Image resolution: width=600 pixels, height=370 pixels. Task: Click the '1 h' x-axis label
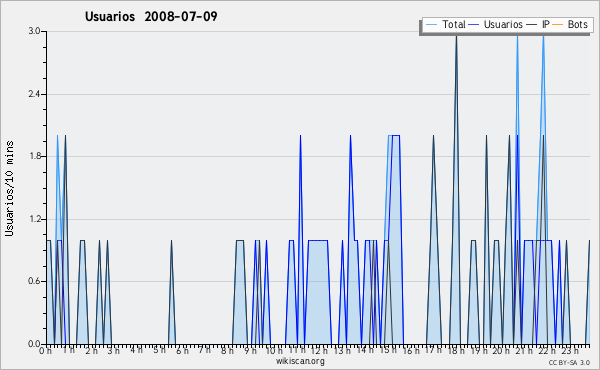[x=68, y=350]
